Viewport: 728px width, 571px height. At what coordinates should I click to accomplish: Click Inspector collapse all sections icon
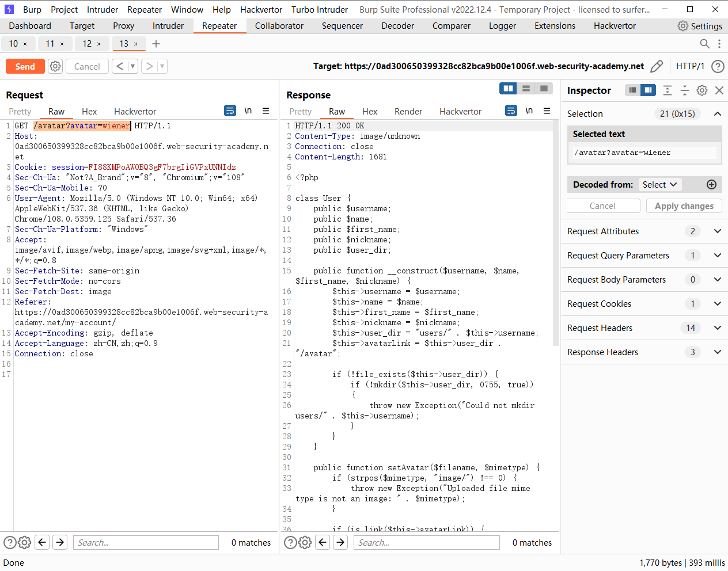tap(685, 90)
